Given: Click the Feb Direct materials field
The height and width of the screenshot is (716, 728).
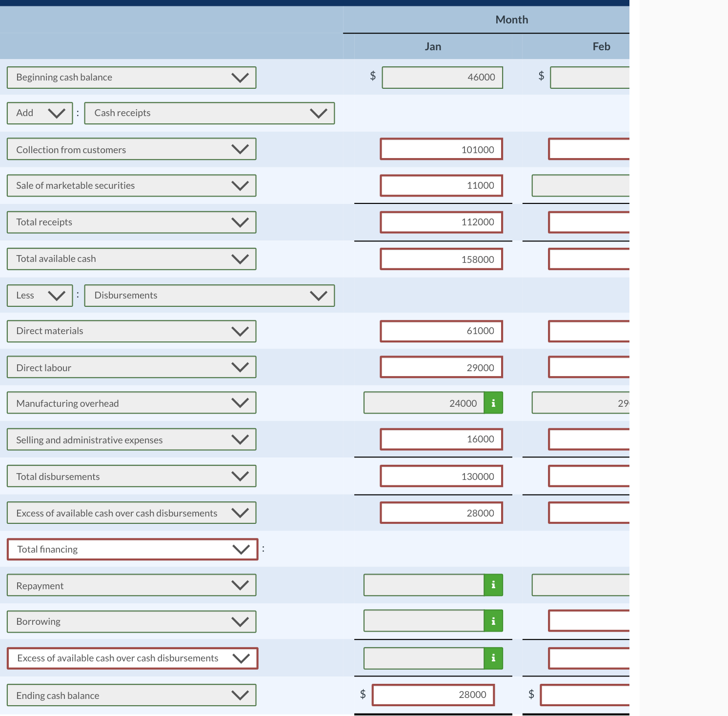Looking at the screenshot, I should (589, 331).
